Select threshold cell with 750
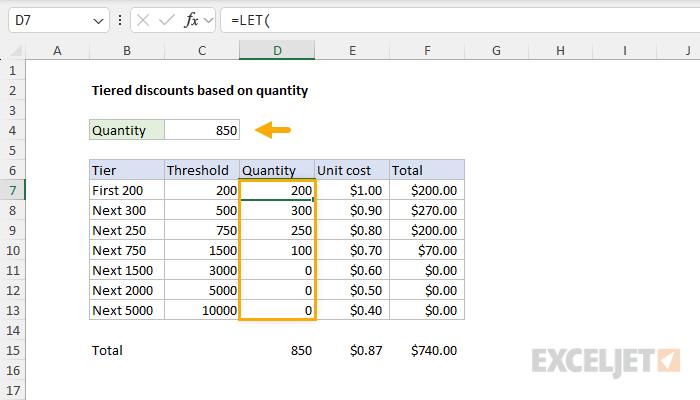Image resolution: width=700 pixels, height=400 pixels. [x=202, y=230]
